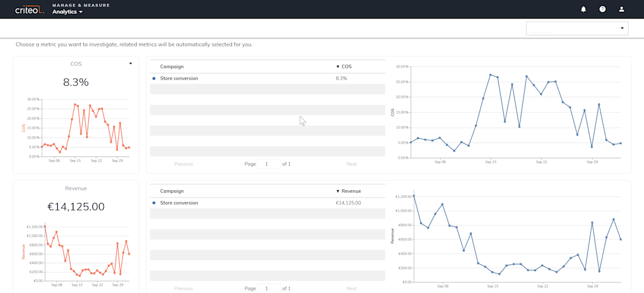
Task: Open the COS metric selector arrow
Action: tap(131, 64)
